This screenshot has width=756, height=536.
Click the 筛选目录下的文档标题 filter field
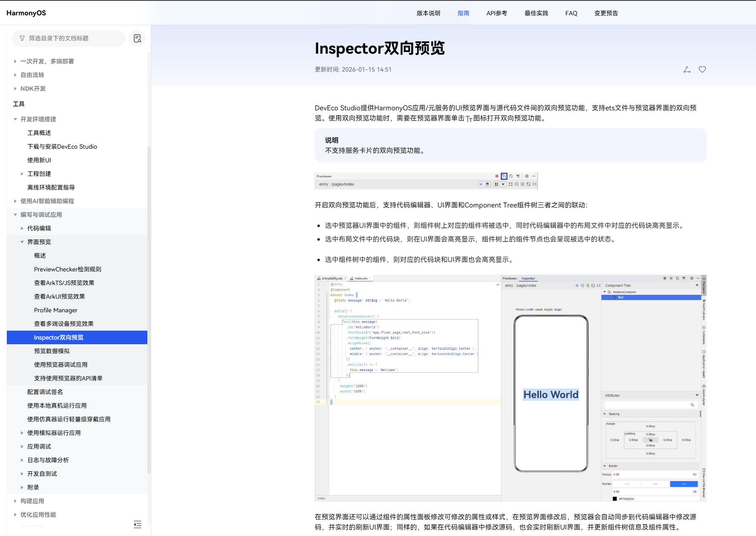click(x=72, y=38)
